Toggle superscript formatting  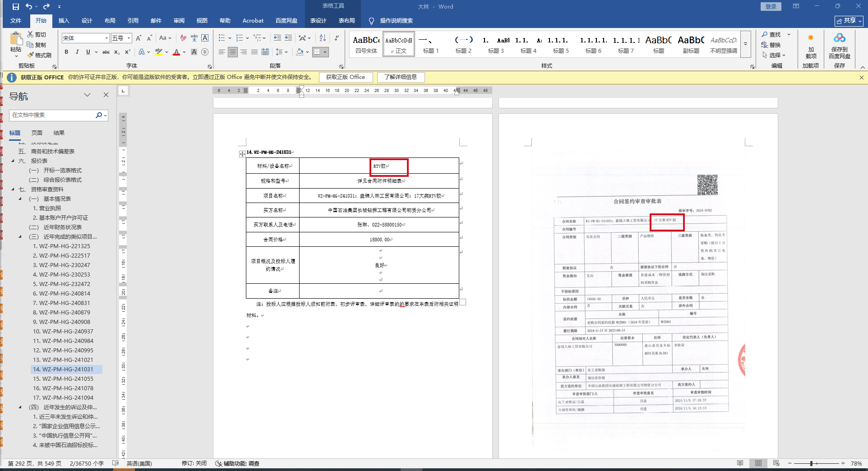[128, 52]
